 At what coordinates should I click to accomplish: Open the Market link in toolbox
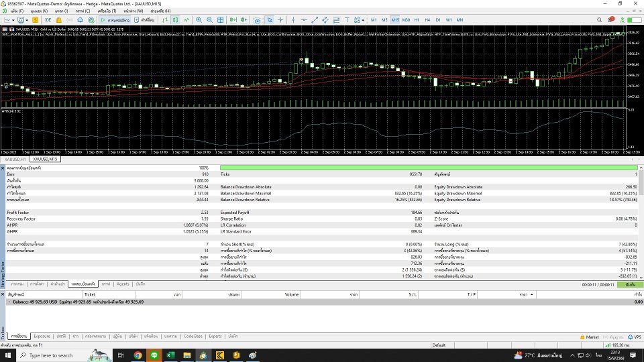[592, 337]
